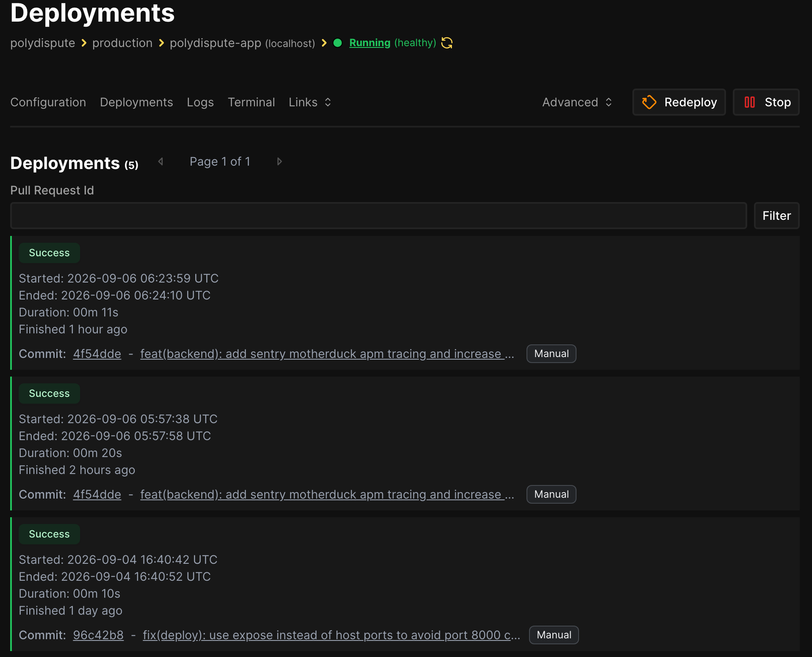Screen dimensions: 812x657
Task: Open fix(deploy) commit message link
Action: pyautogui.click(x=331, y=635)
